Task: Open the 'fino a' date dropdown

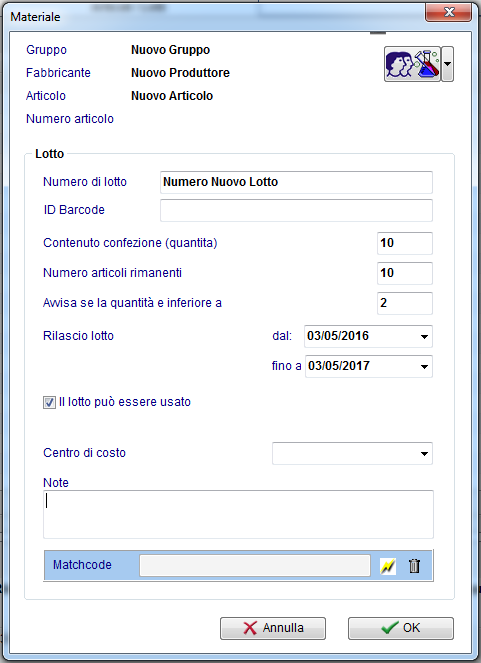Action: 424,366
